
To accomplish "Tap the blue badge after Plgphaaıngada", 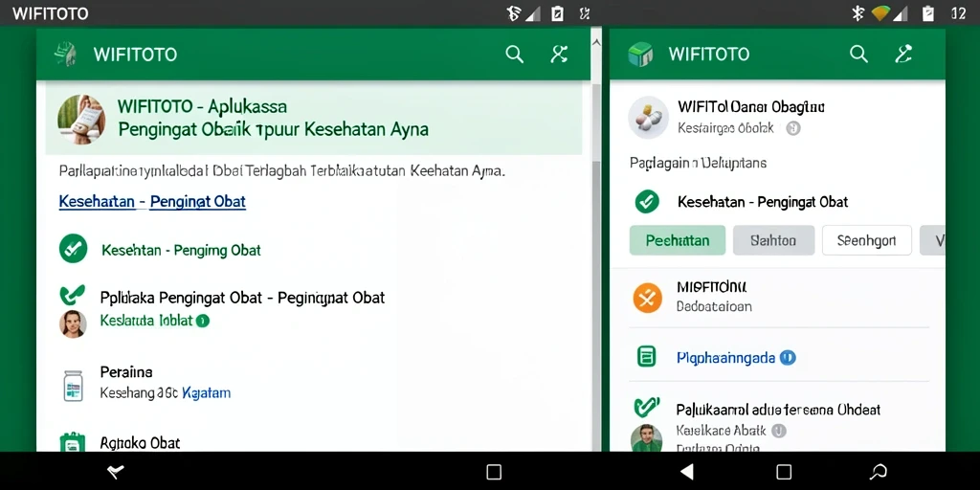I will pos(789,358).
